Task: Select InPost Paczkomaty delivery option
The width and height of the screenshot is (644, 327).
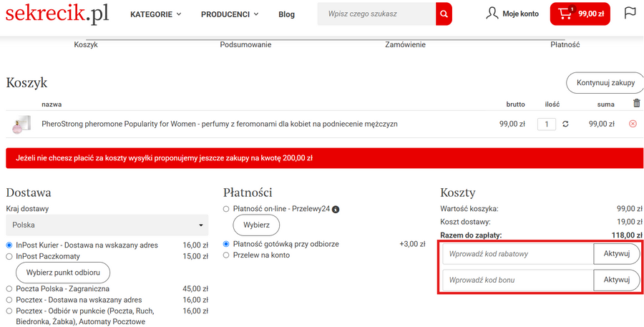Action: [x=10, y=256]
